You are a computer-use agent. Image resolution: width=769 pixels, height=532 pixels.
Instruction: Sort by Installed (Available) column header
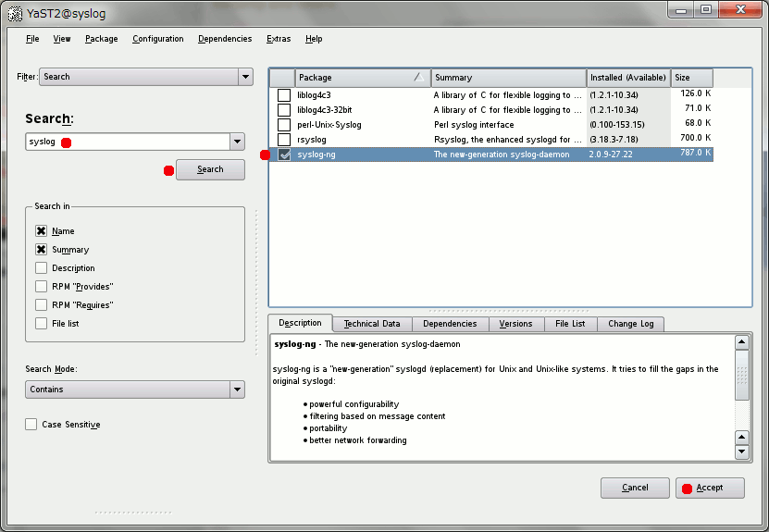coord(628,78)
